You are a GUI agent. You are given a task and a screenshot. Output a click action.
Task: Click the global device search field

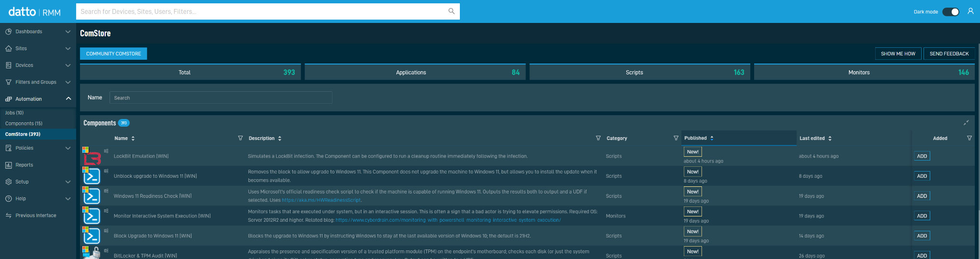pyautogui.click(x=268, y=11)
